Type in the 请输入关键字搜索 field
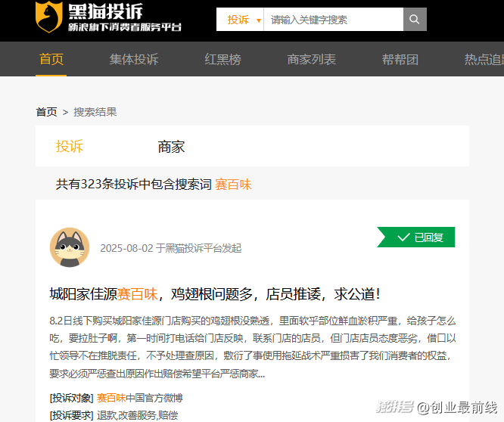 tap(333, 20)
